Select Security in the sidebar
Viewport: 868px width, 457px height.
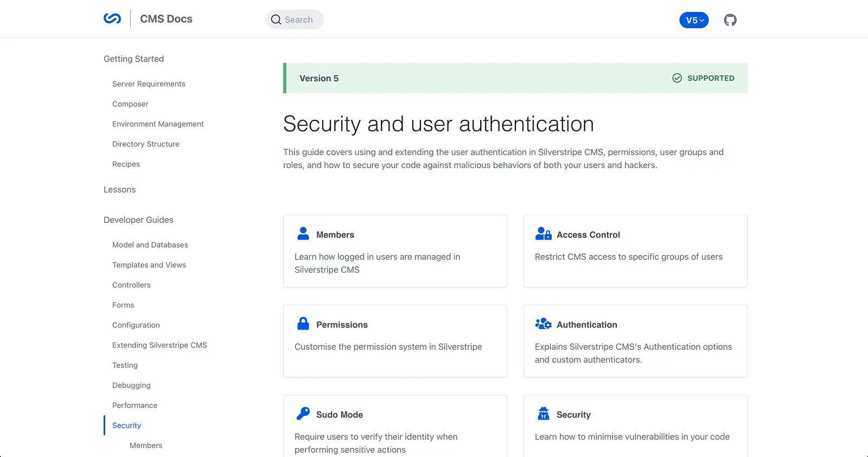pos(126,426)
